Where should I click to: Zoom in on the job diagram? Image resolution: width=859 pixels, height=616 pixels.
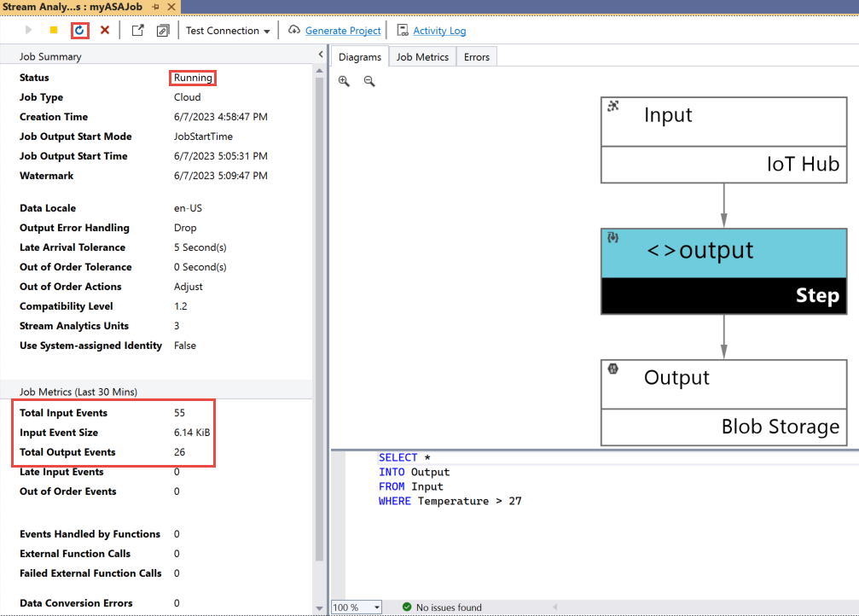pos(344,81)
